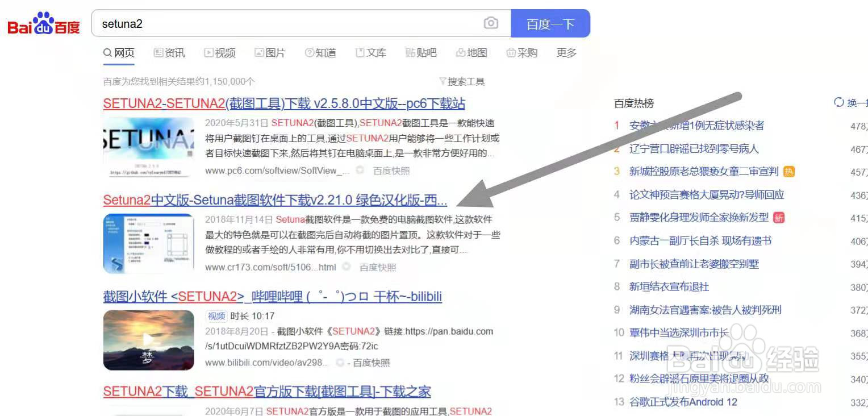
Task: Click the 新 badge on hot item 5
Action: (779, 217)
